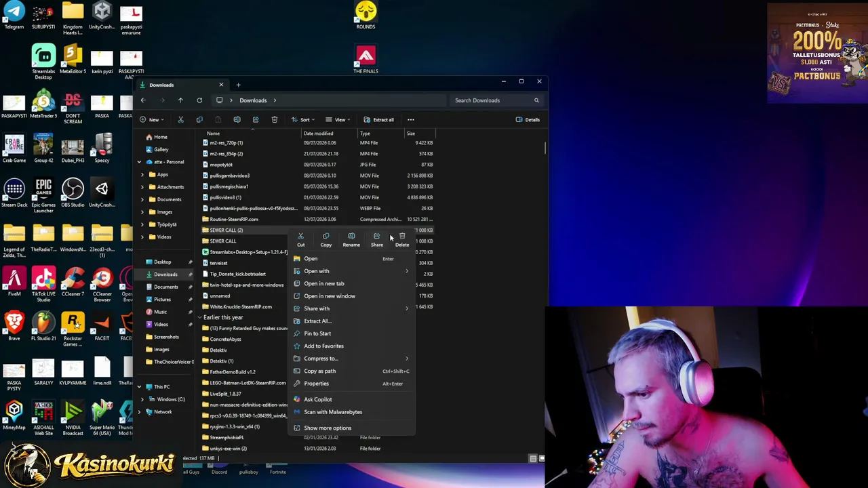Expand the Windows (C:) drive node
Screen dimensions: 868x488
142,399
